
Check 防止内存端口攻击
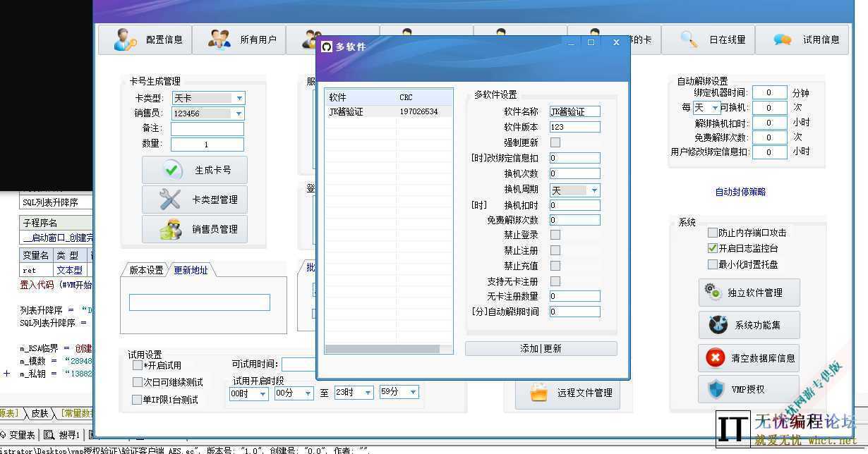[713, 233]
